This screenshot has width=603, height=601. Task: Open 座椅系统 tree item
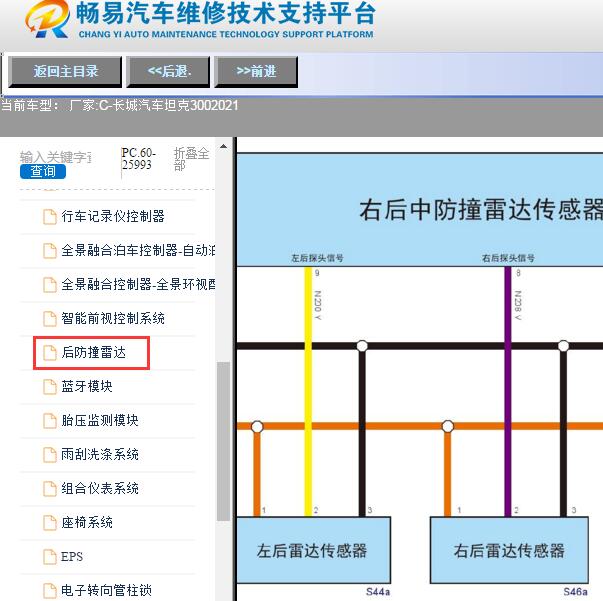pyautogui.click(x=87, y=523)
